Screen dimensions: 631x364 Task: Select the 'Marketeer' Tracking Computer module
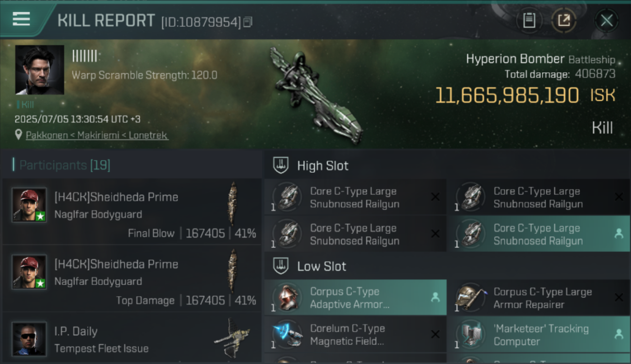[538, 334]
